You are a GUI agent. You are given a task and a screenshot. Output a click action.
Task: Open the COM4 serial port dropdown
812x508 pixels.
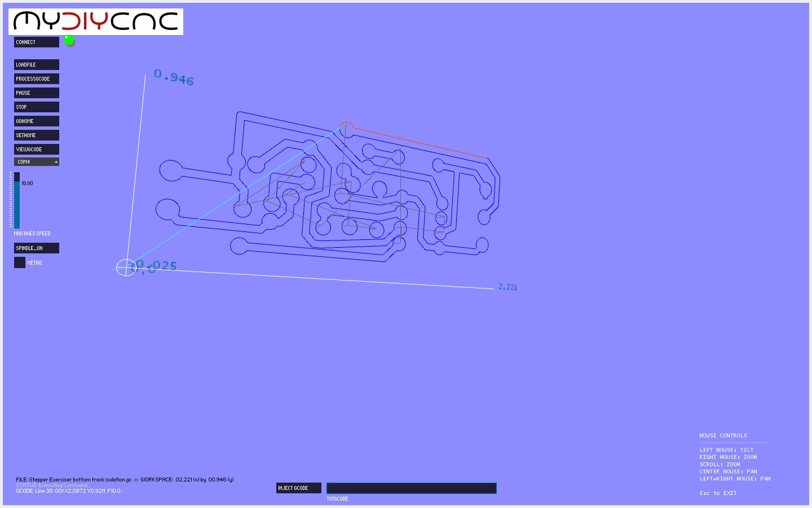pos(36,161)
